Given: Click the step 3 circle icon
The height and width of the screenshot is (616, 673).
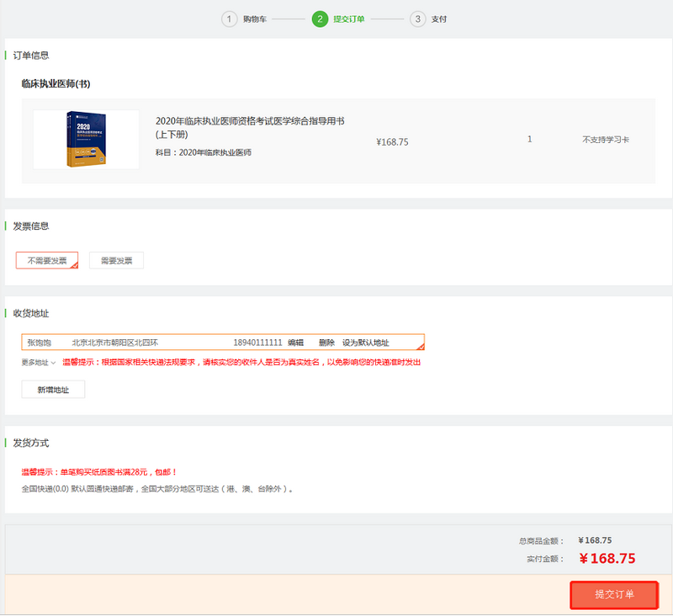Looking at the screenshot, I should point(417,19).
